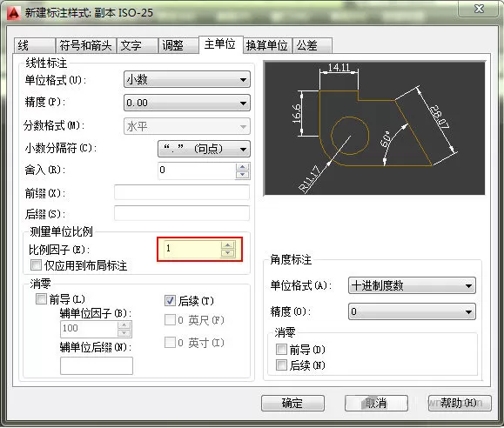
Task: Open the 换算单位 tab
Action: (267, 45)
